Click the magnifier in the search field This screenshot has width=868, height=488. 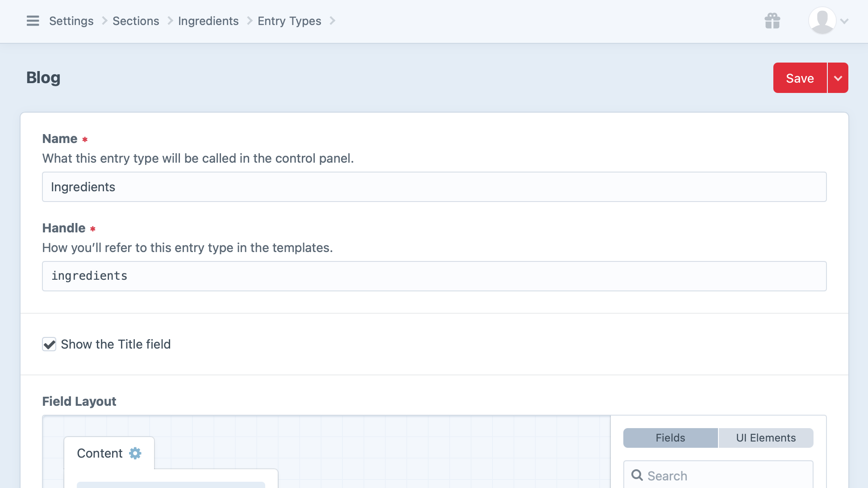[x=637, y=475]
